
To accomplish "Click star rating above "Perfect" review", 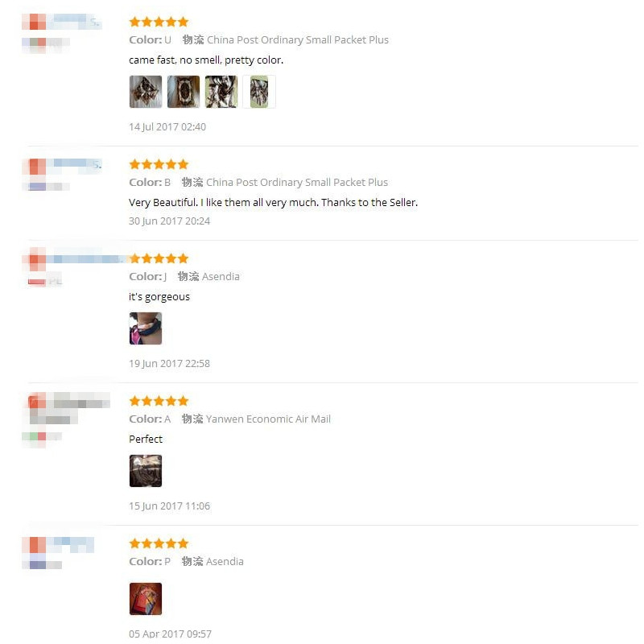I will coord(159,401).
